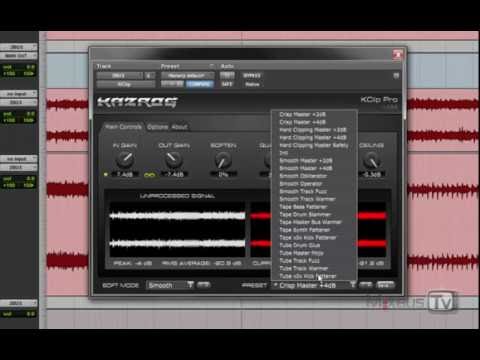480x360 pixels.
Task: Open the automation enable button under Auto
Action: [x=227, y=76]
